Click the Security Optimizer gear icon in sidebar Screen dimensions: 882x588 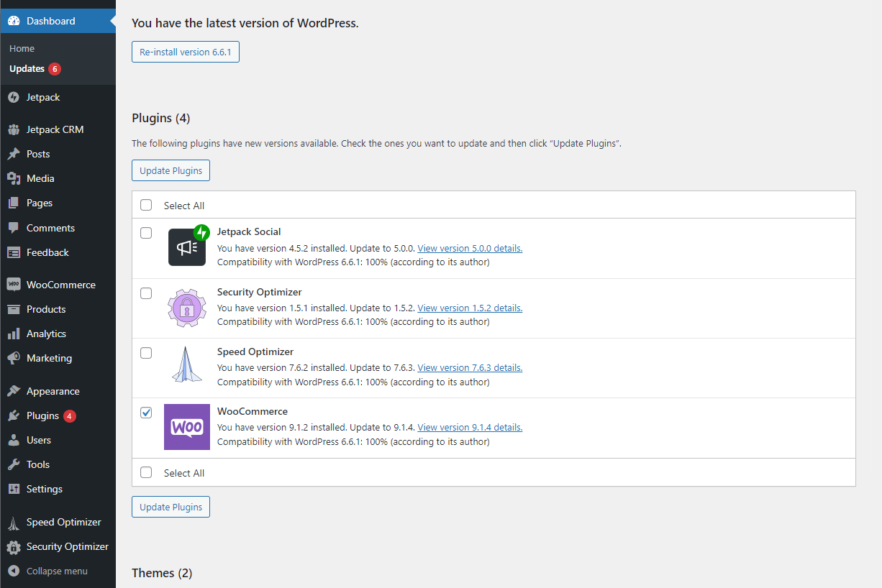click(14, 547)
